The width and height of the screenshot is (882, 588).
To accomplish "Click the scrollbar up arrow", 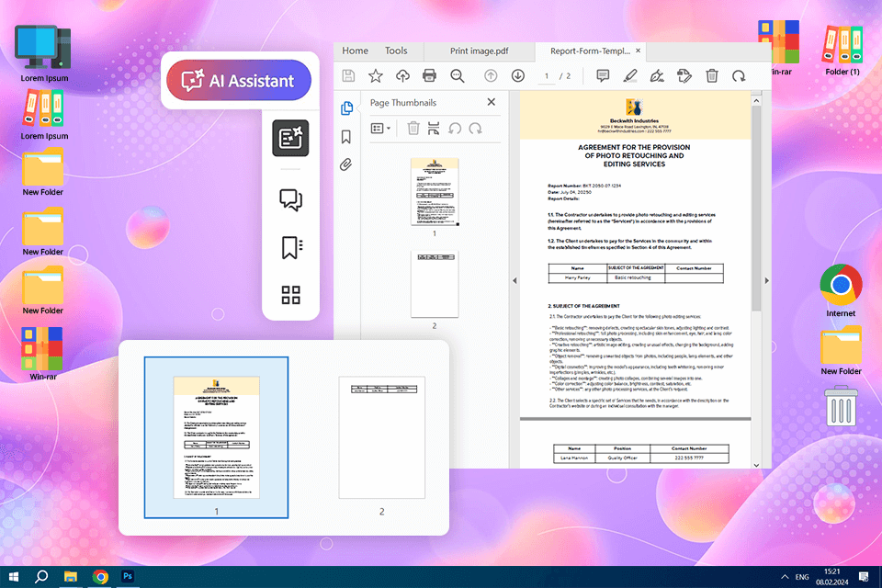I will pos(756,101).
